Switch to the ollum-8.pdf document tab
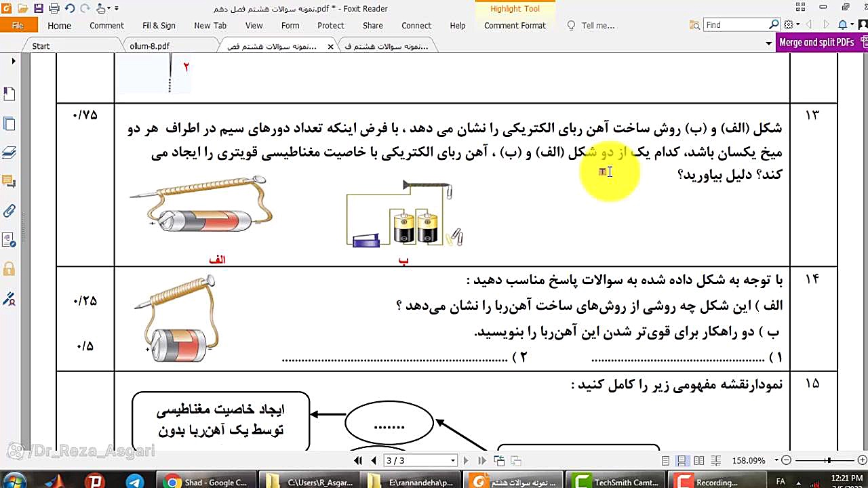 (150, 46)
